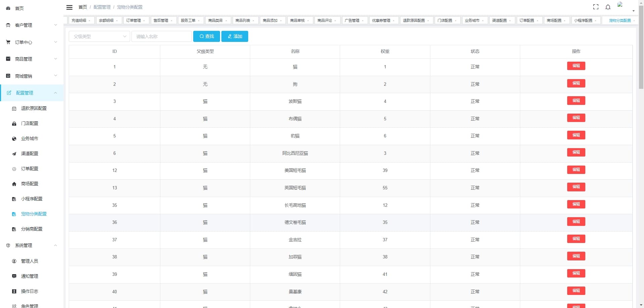Viewport: 644px width, 308px height.
Task: Click the 缅因猫 name cell
Action: tap(295, 274)
